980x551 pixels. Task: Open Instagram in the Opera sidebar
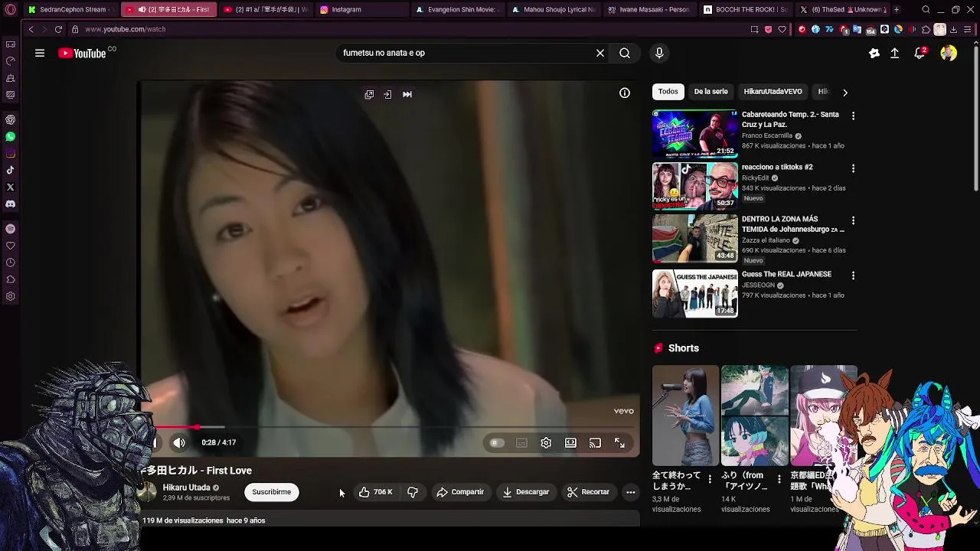[10, 154]
